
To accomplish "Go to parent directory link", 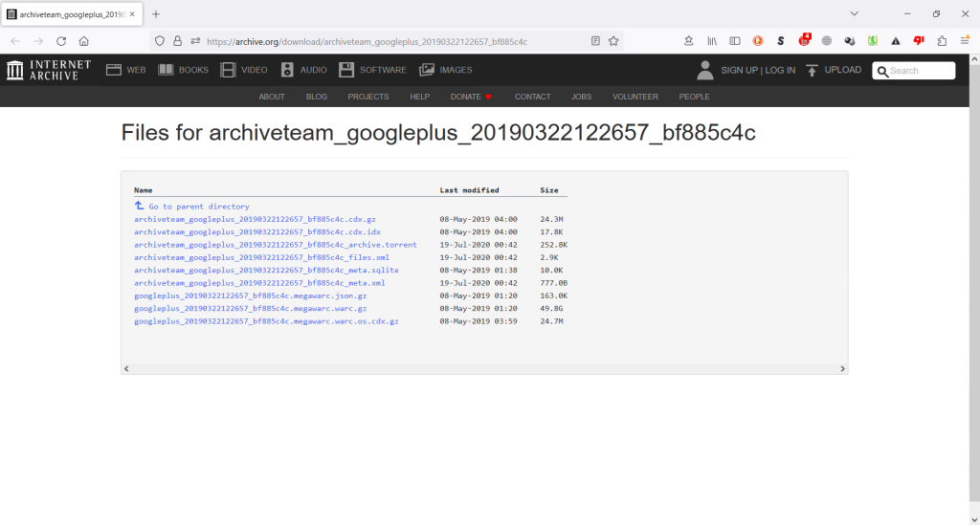I will pyautogui.click(x=199, y=207).
